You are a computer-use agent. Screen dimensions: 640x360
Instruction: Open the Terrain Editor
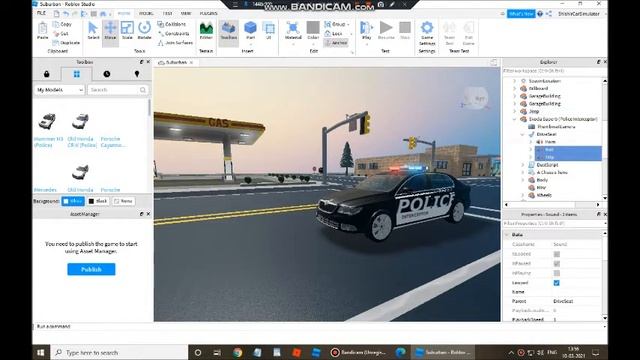(206, 31)
